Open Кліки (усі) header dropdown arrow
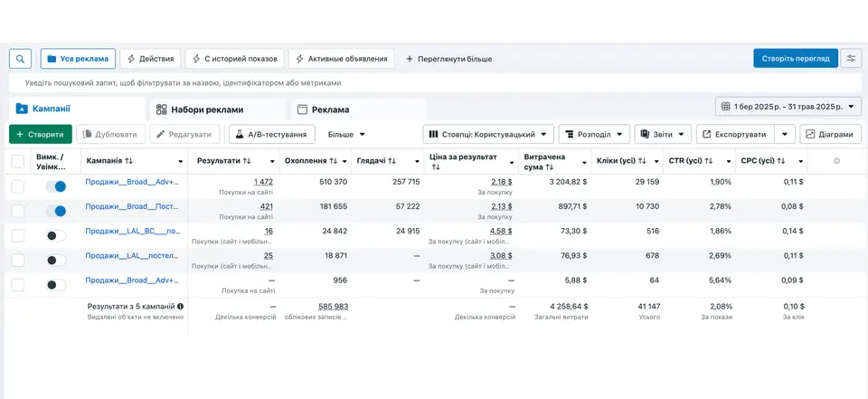This screenshot has width=868, height=399. pyautogui.click(x=656, y=161)
